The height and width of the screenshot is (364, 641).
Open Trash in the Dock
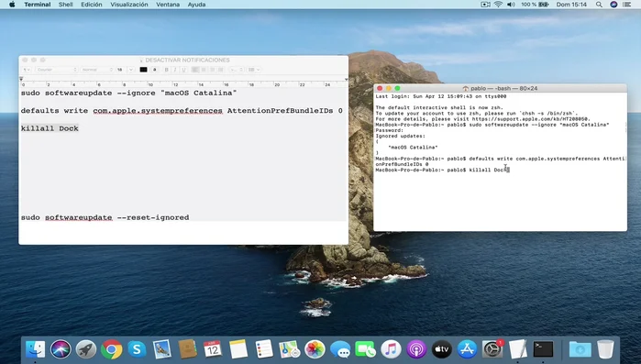point(605,349)
